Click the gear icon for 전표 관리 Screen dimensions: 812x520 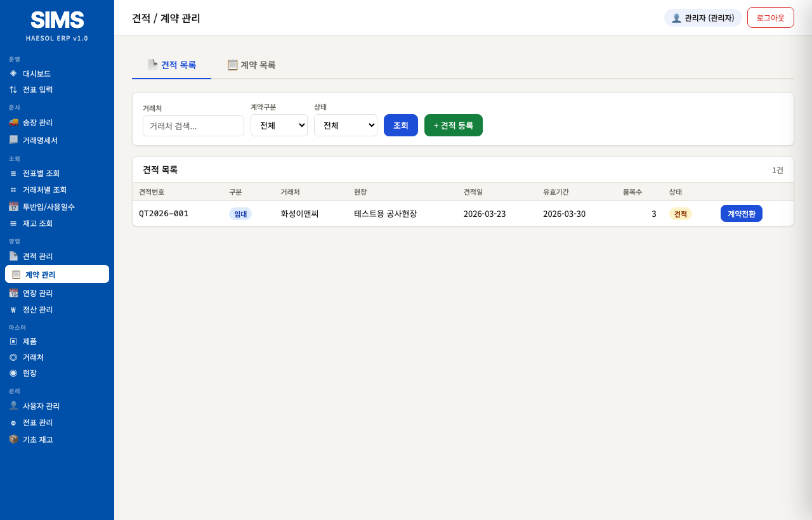pos(13,422)
